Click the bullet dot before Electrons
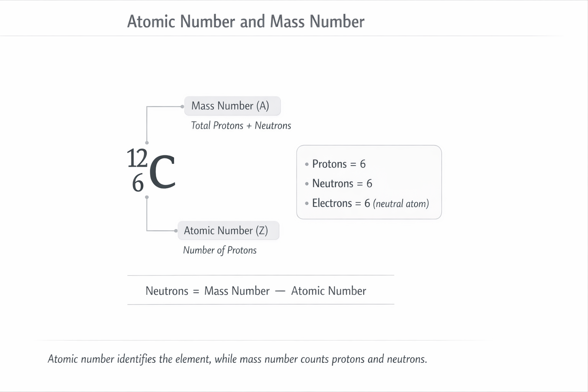This screenshot has width=588, height=392. 307,204
